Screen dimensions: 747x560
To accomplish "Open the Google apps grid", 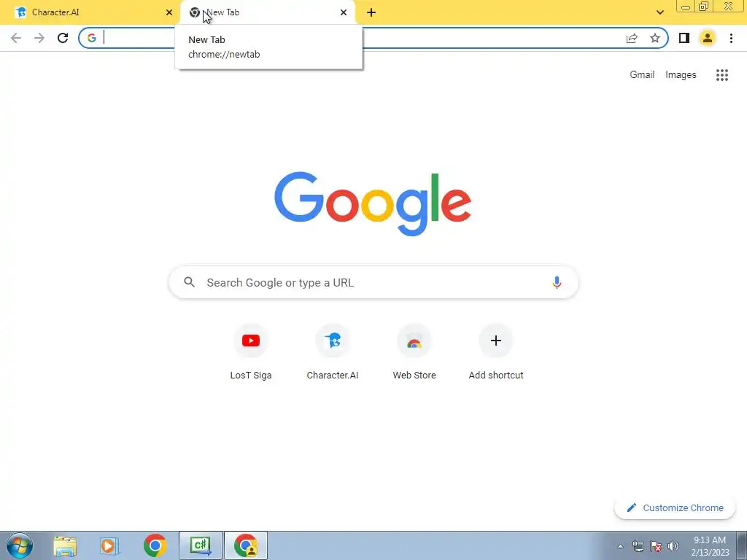I will 722,75.
